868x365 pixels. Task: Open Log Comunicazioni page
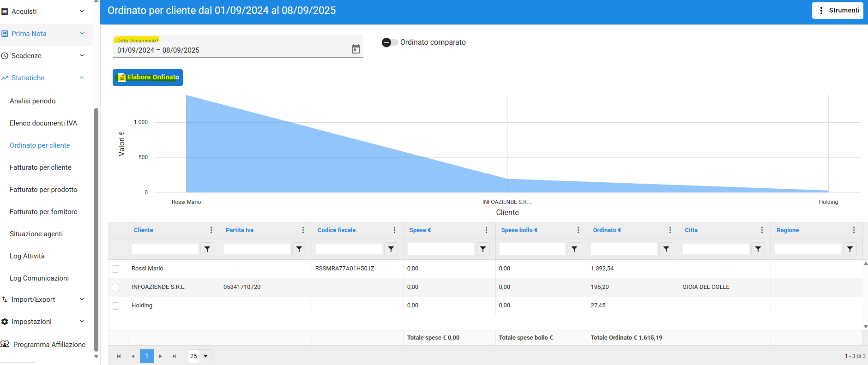pos(39,278)
